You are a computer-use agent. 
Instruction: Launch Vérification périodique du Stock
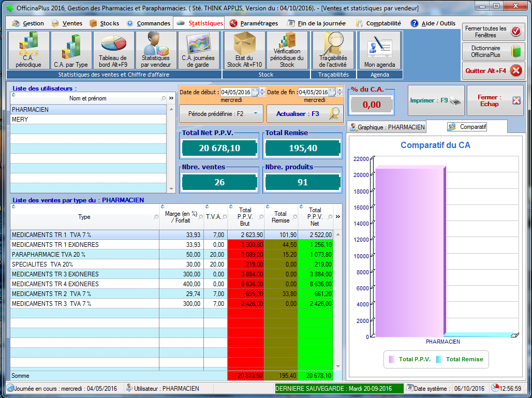287,50
